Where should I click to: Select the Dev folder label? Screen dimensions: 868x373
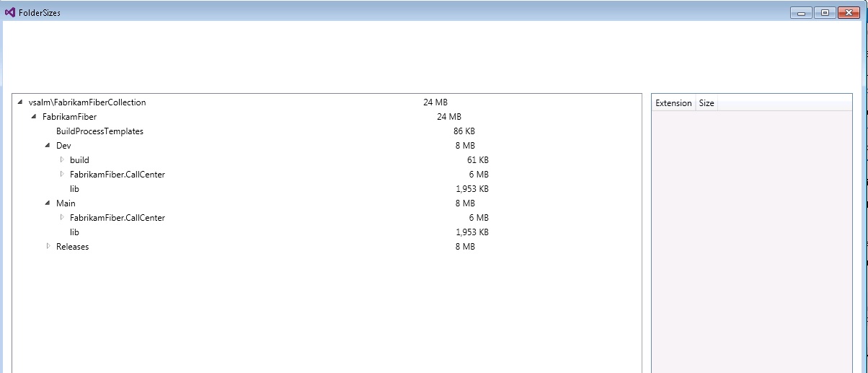pos(63,146)
